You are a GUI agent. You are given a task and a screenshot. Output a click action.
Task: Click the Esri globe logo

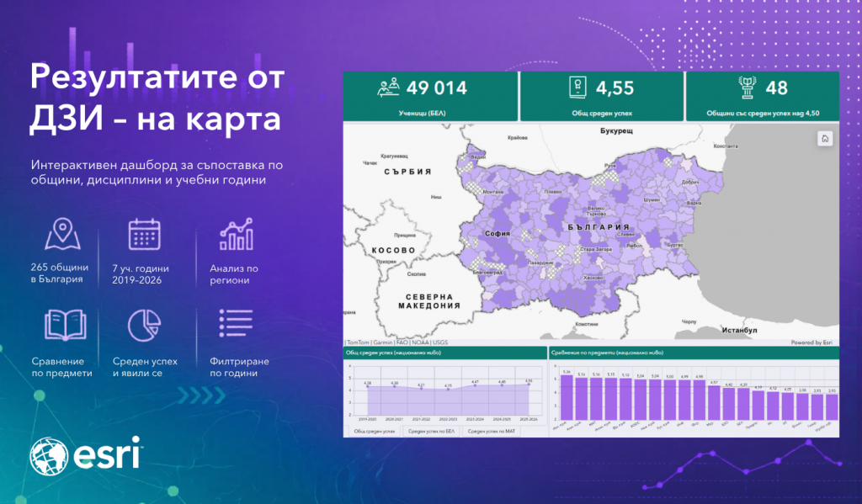[x=48, y=456]
